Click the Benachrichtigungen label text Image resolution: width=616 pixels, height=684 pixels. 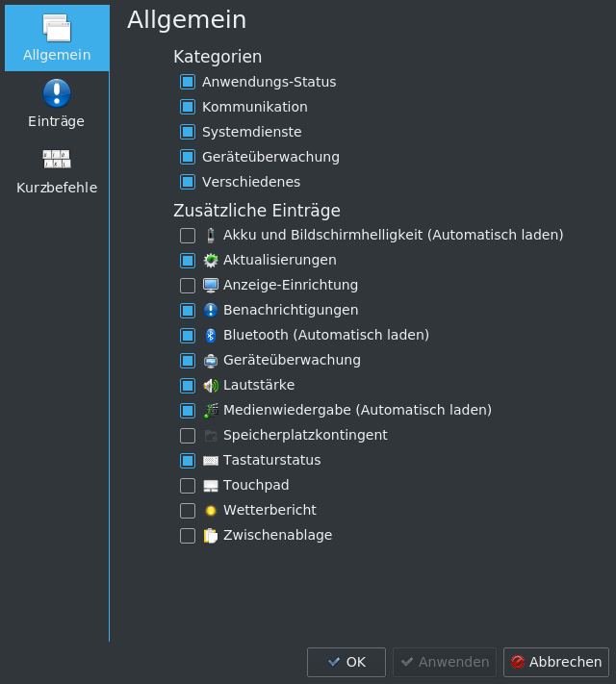pyautogui.click(x=291, y=311)
